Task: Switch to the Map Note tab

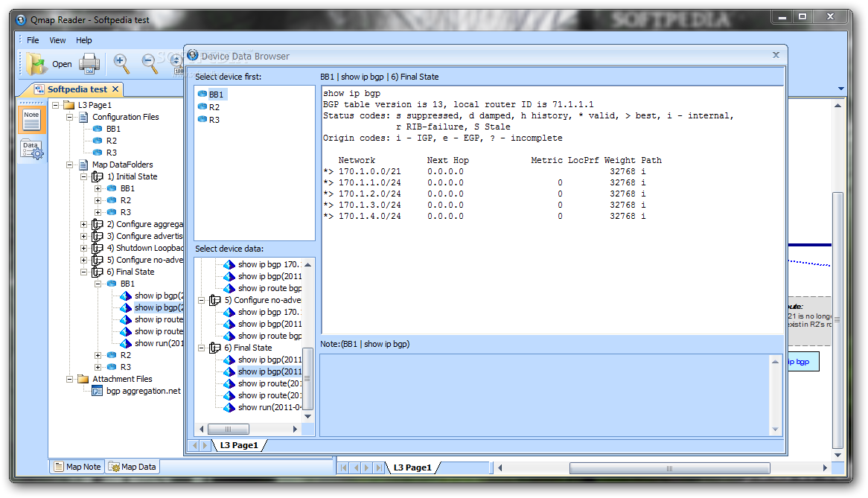Action: click(77, 467)
